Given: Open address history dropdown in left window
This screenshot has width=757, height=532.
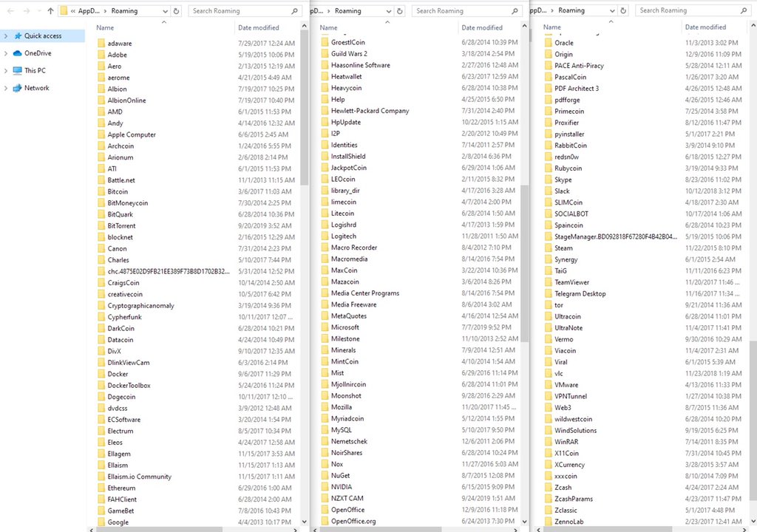Looking at the screenshot, I should click(165, 10).
